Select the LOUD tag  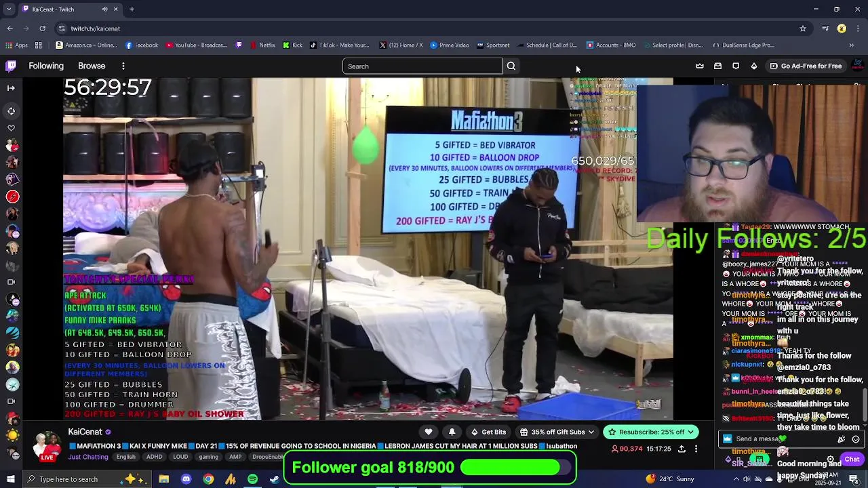180,457
